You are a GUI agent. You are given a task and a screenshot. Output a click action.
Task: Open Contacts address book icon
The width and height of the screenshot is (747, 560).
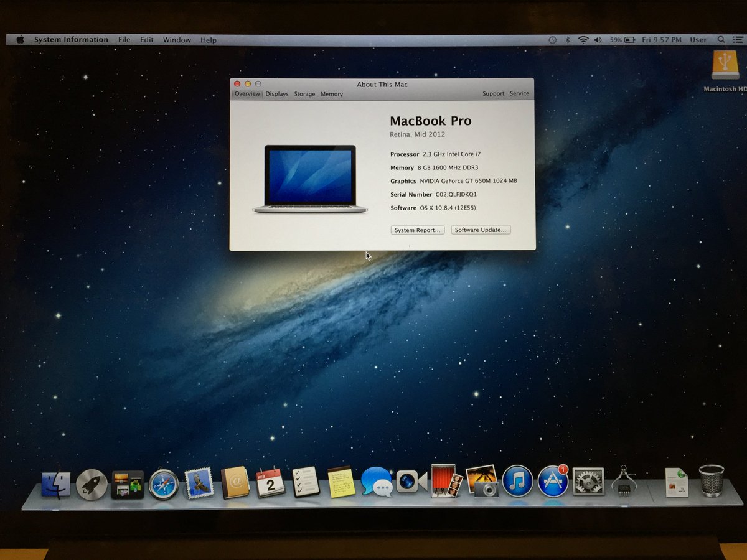click(235, 483)
